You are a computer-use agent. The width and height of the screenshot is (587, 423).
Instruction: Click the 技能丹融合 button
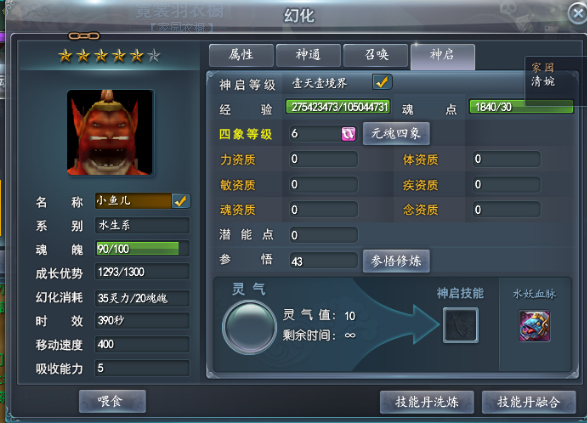529,402
